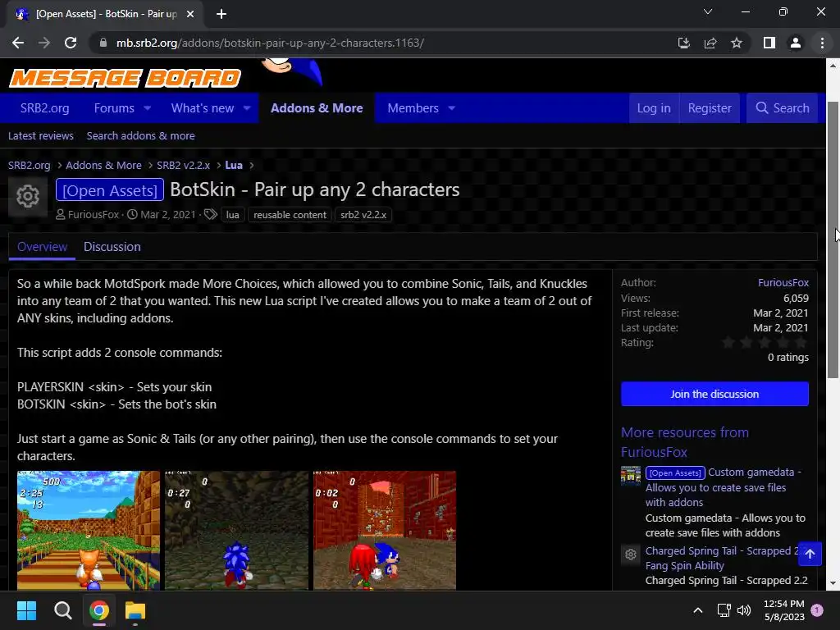Open the volume tray icon
Image resolution: width=840 pixels, height=630 pixels.
pos(744,610)
